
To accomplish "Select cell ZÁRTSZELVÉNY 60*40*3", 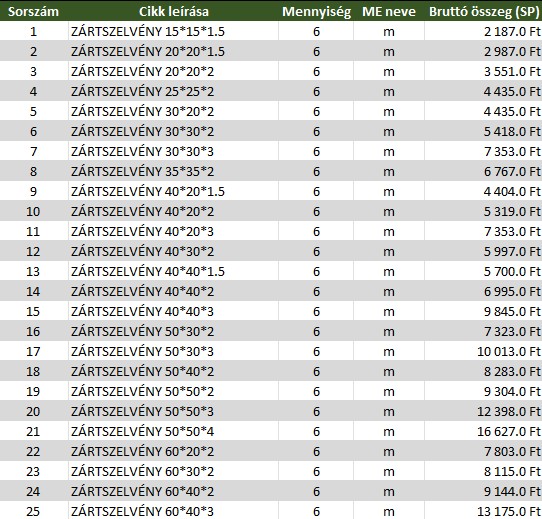I will pyautogui.click(x=173, y=511).
